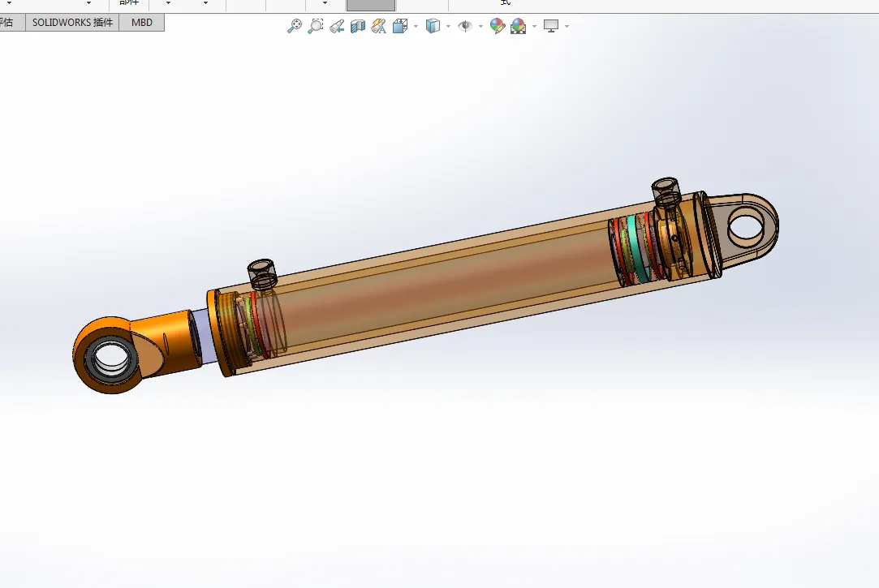Open the SOLIDWORKS 插件 tab
879x588 pixels.
coord(72,23)
